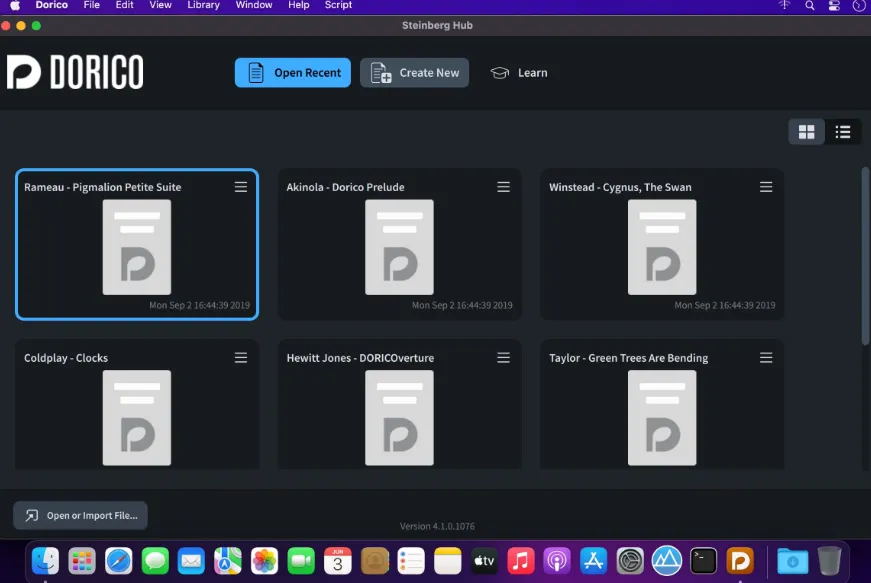
Task: Open menu for Hewitt Jones - DORICOverture
Action: pos(503,358)
